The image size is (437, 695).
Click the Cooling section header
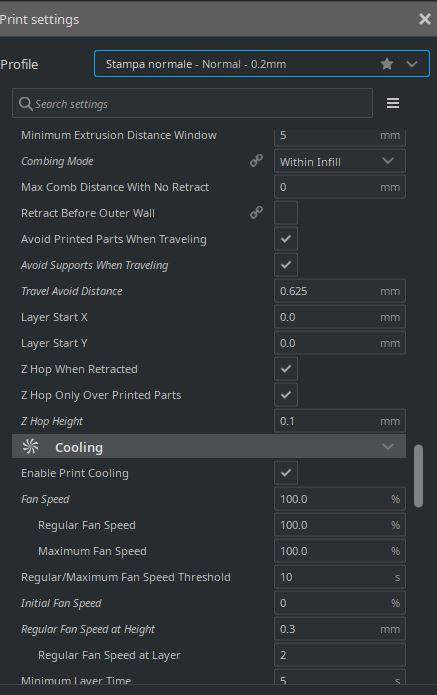209,447
